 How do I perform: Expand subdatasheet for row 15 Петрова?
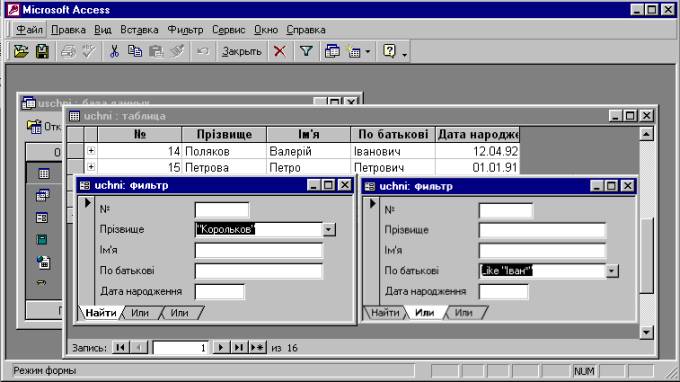[91, 167]
